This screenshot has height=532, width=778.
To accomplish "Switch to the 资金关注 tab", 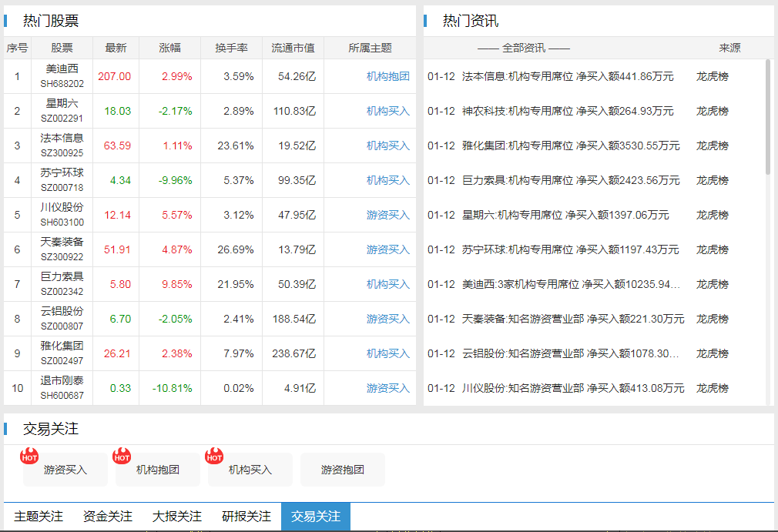I will pyautogui.click(x=108, y=516).
